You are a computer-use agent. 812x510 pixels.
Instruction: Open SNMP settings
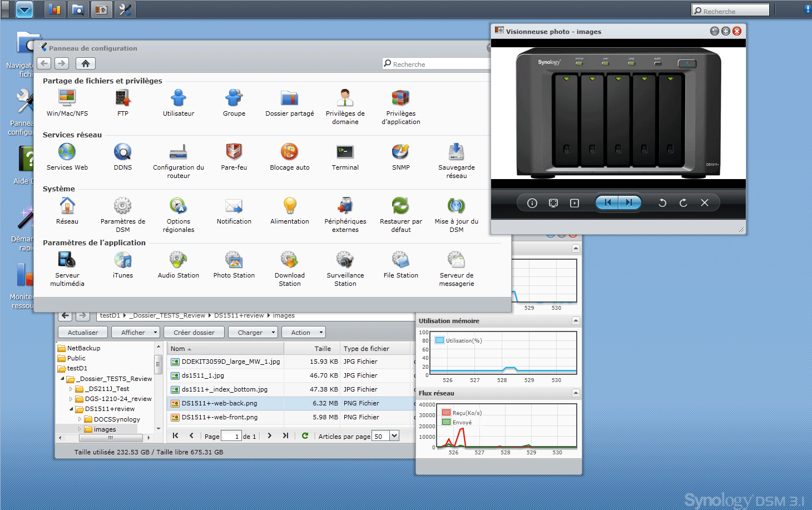[x=400, y=152]
